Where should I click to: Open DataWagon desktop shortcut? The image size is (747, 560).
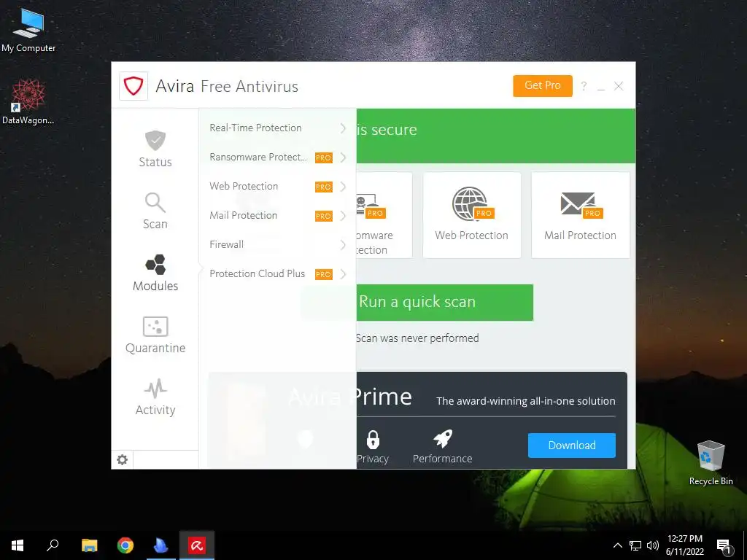[x=28, y=102]
